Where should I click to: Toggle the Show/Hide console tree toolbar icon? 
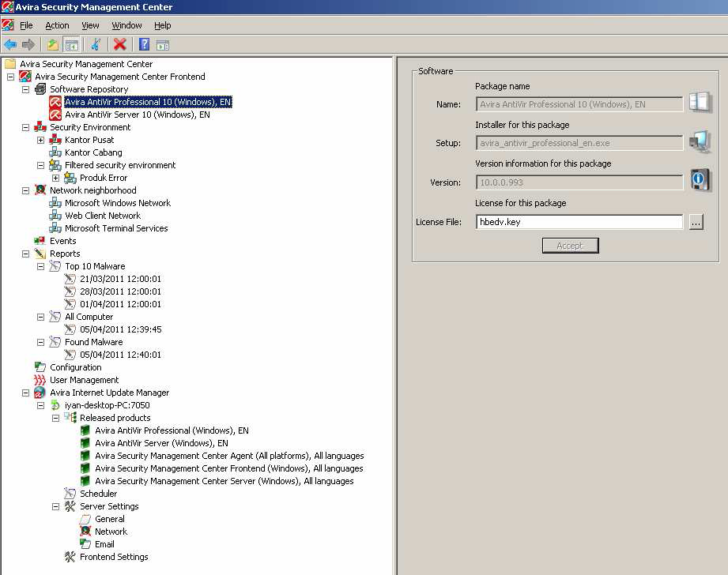coord(71,44)
